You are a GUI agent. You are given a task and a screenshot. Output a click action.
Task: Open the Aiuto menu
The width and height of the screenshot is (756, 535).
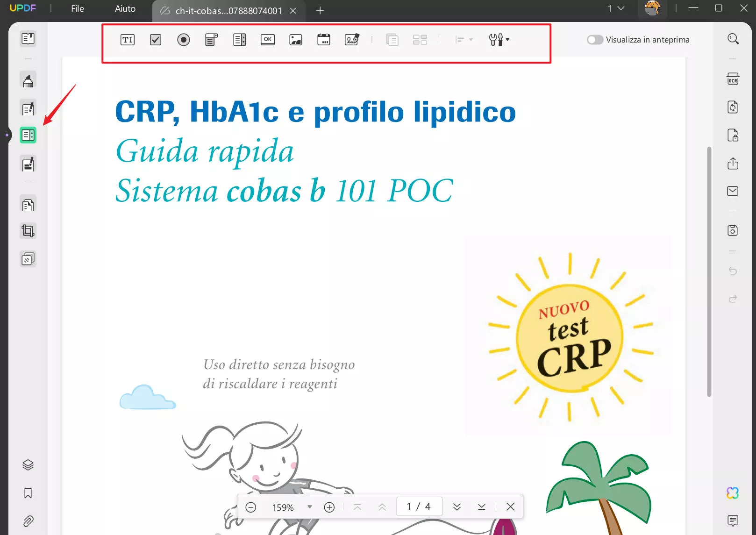pos(125,9)
